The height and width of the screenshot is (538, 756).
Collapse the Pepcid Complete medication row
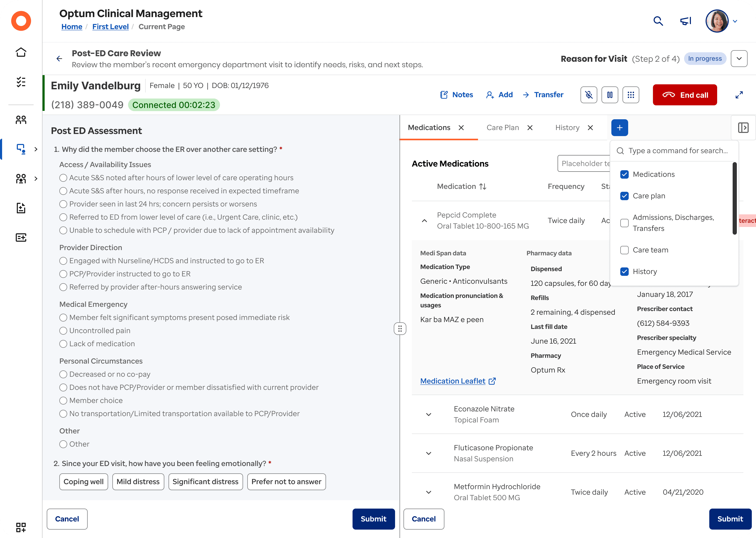click(424, 221)
